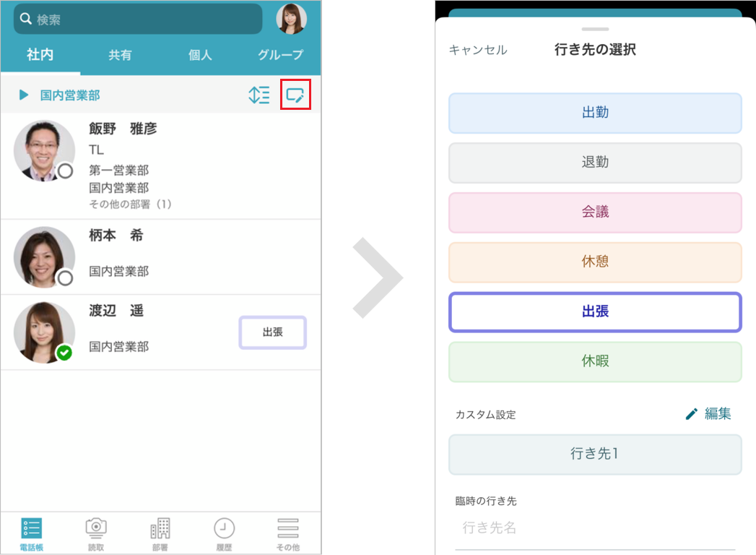Viewport: 756px width, 555px height.
Task: Collapse the 国内営業部 group triangle
Action: point(22,95)
